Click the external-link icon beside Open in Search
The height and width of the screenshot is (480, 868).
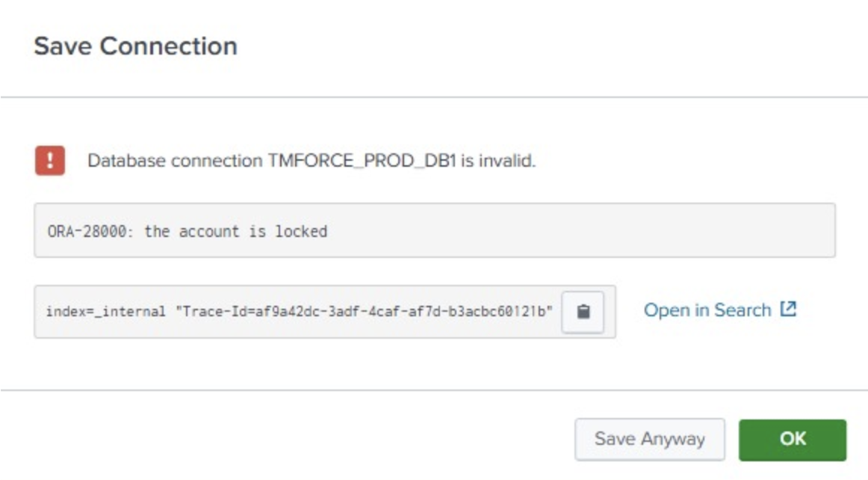[x=788, y=310]
